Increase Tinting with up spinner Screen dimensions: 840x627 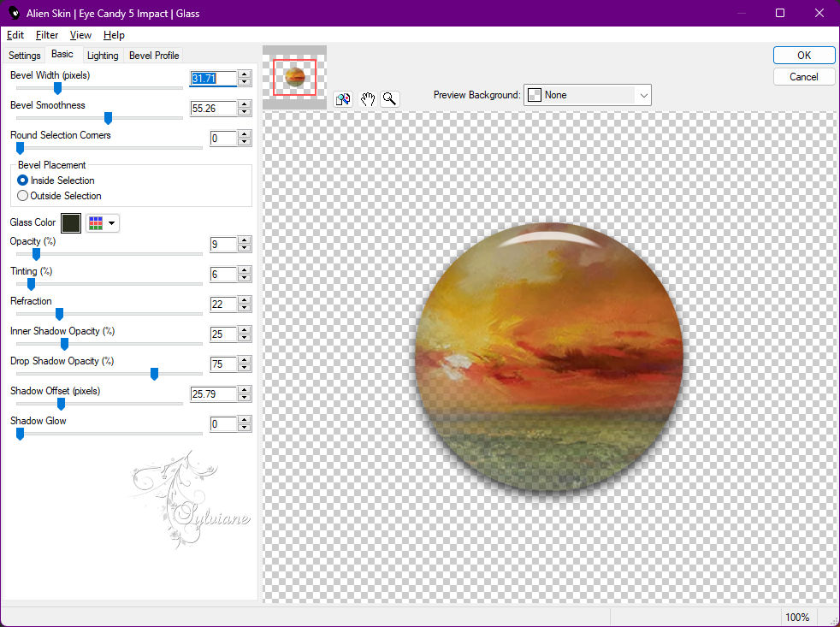[245, 270]
